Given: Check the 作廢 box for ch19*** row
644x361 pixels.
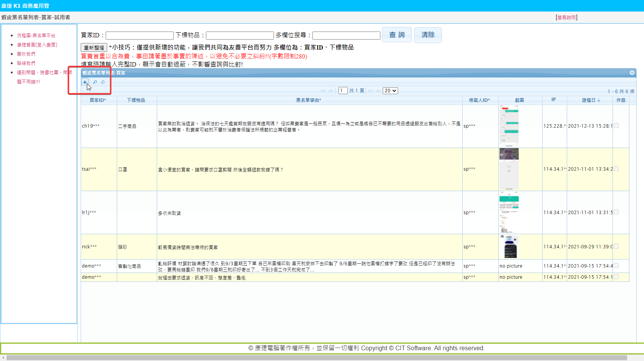Looking at the screenshot, I should click(x=616, y=126).
